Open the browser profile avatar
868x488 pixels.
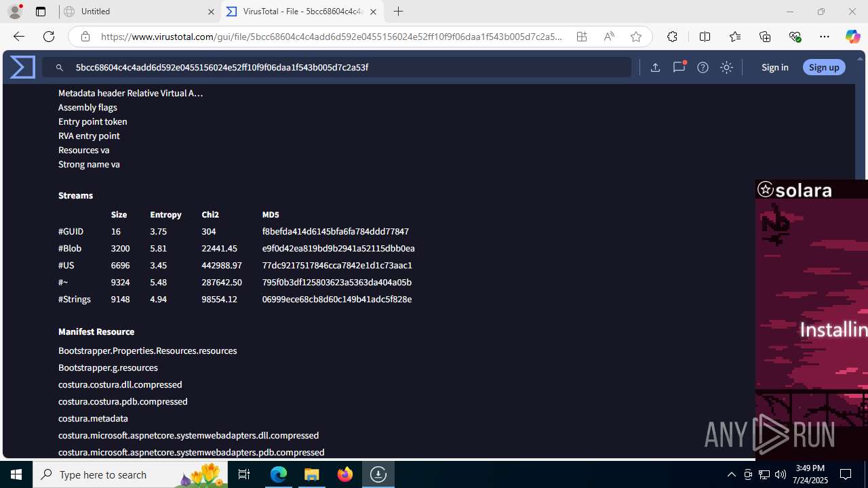pyautogui.click(x=15, y=12)
